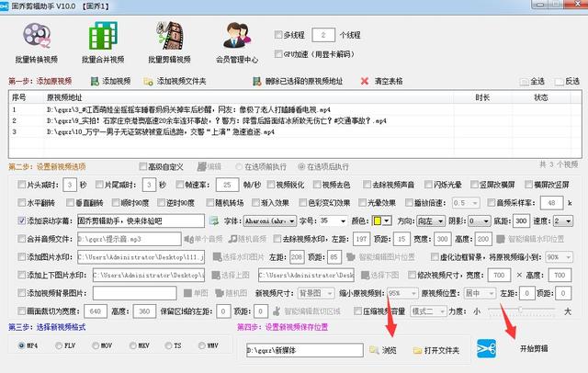Click 选择水印图片 icon
The width and height of the screenshot is (588, 373).
pyautogui.click(x=217, y=257)
